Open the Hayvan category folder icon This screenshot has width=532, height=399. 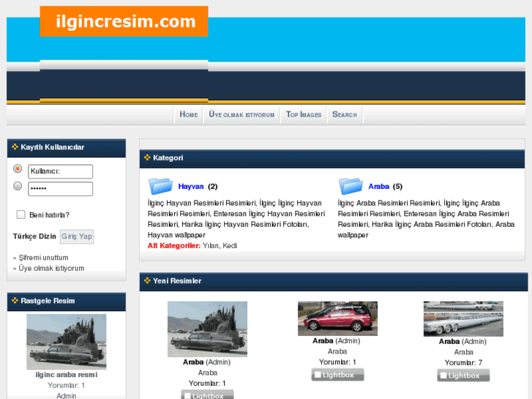point(160,186)
